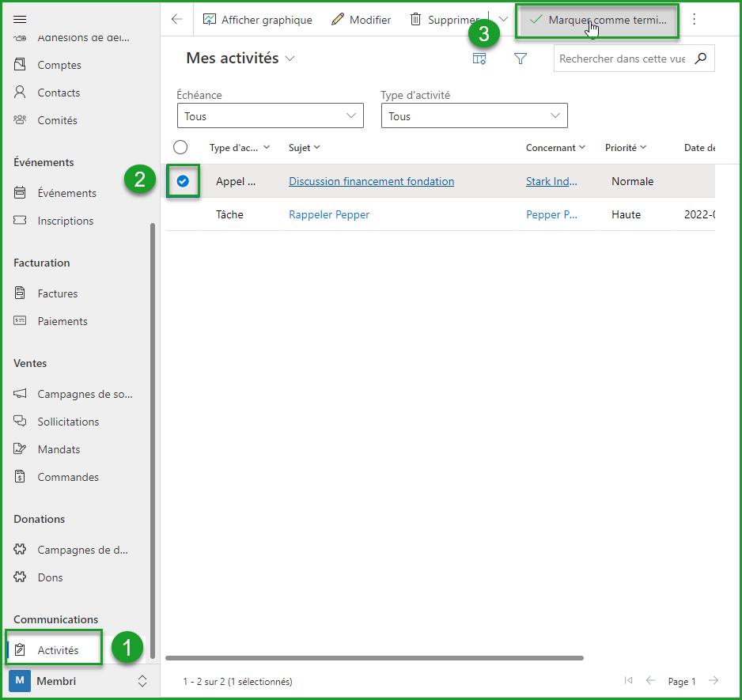Click the Modifier pencil icon
The image size is (742, 700).
point(338,20)
